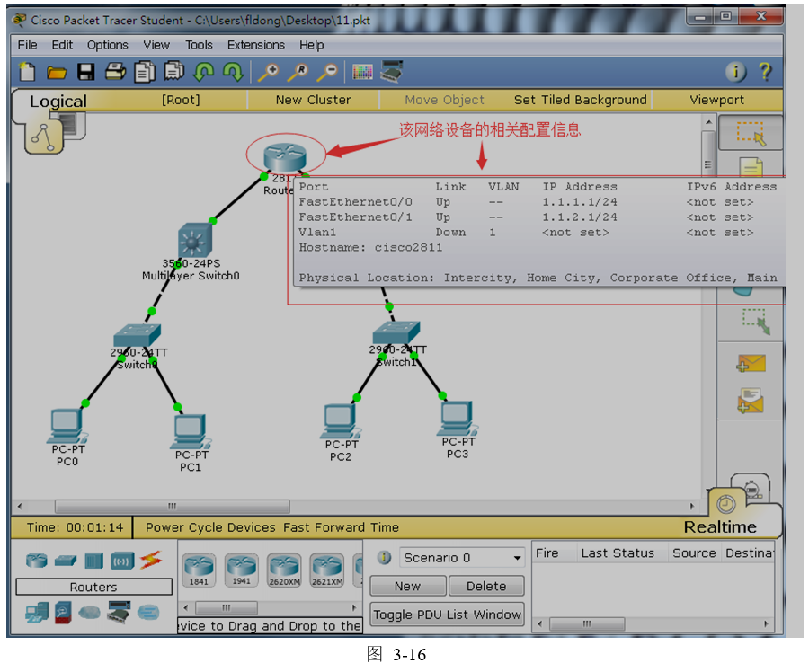Image resolution: width=809 pixels, height=672 pixels.
Task: Select the Add Simple PDU envelope tool
Action: [x=751, y=363]
